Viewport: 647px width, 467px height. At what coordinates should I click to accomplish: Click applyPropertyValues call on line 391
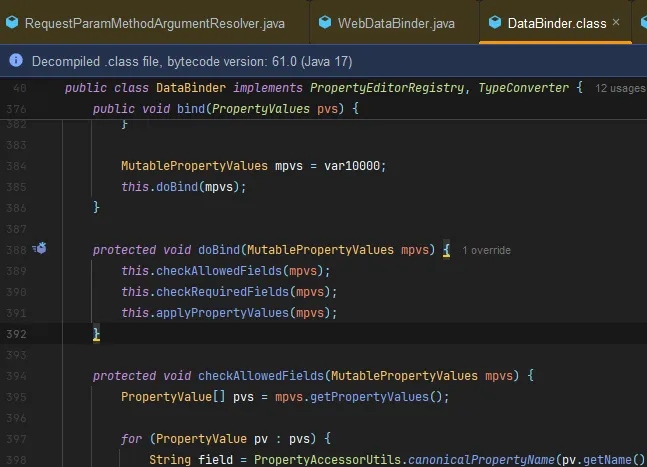[x=222, y=313]
